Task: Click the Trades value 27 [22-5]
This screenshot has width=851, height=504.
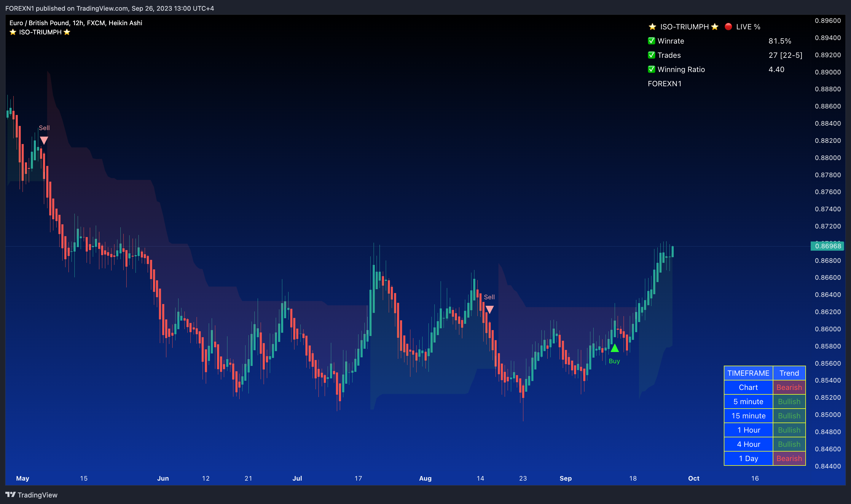Action: click(x=785, y=55)
